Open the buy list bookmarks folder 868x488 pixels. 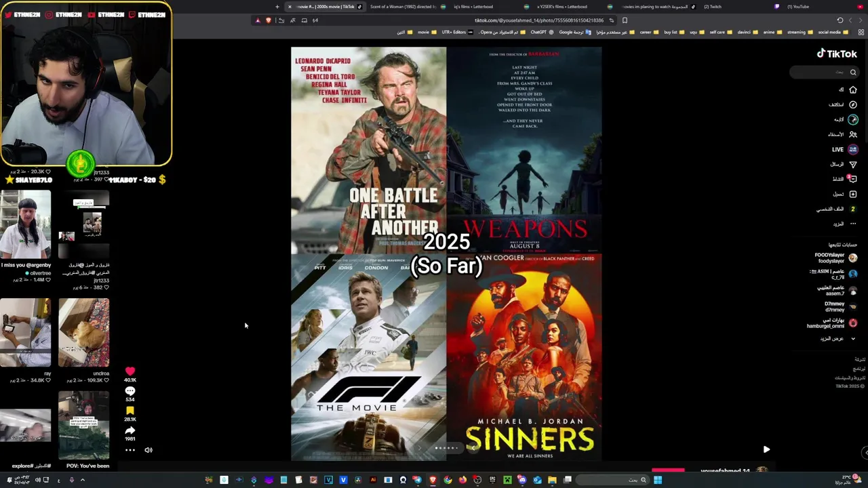click(673, 32)
